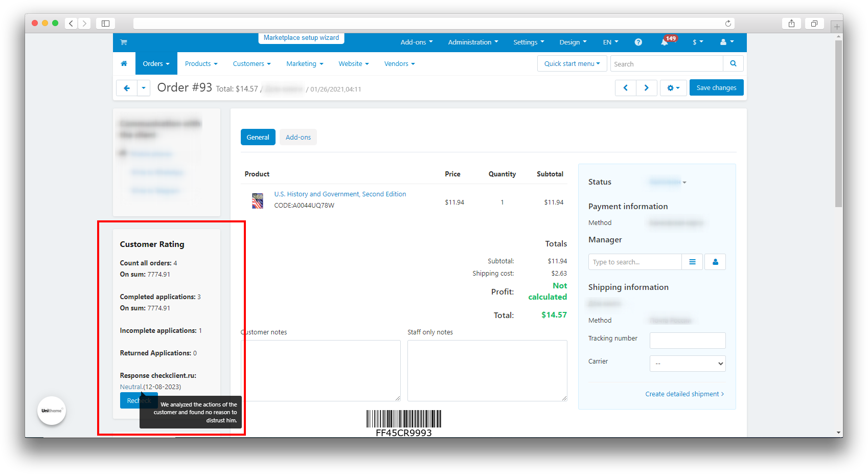
Task: Click Save changes button
Action: (716, 88)
